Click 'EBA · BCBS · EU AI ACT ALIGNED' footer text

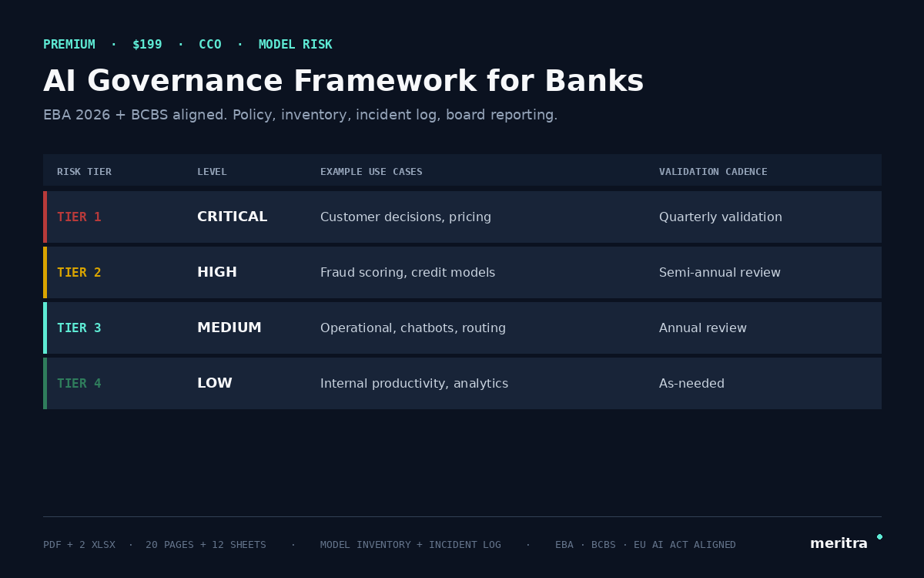(645, 545)
